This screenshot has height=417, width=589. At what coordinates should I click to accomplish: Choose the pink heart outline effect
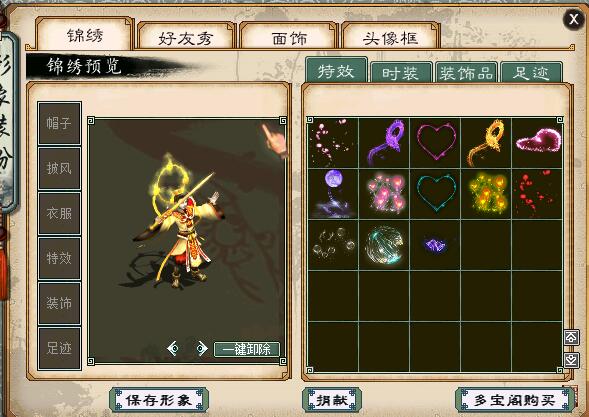click(x=435, y=143)
